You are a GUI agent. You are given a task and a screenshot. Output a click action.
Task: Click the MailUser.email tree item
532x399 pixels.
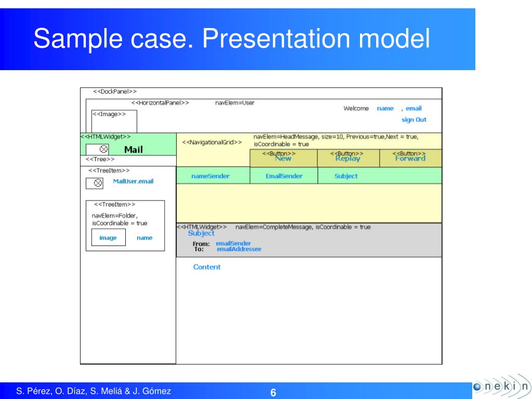click(x=133, y=181)
